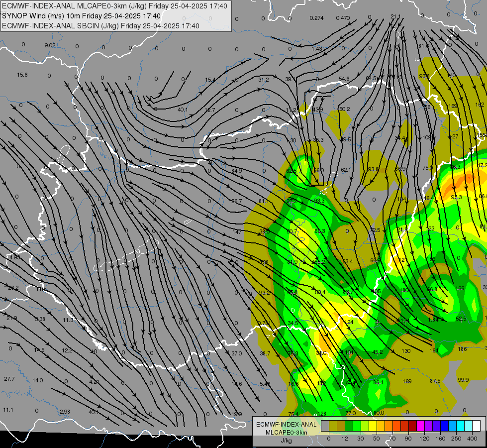Select the map value 14.0
Screen dimensions: 487x448
click(x=38, y=380)
